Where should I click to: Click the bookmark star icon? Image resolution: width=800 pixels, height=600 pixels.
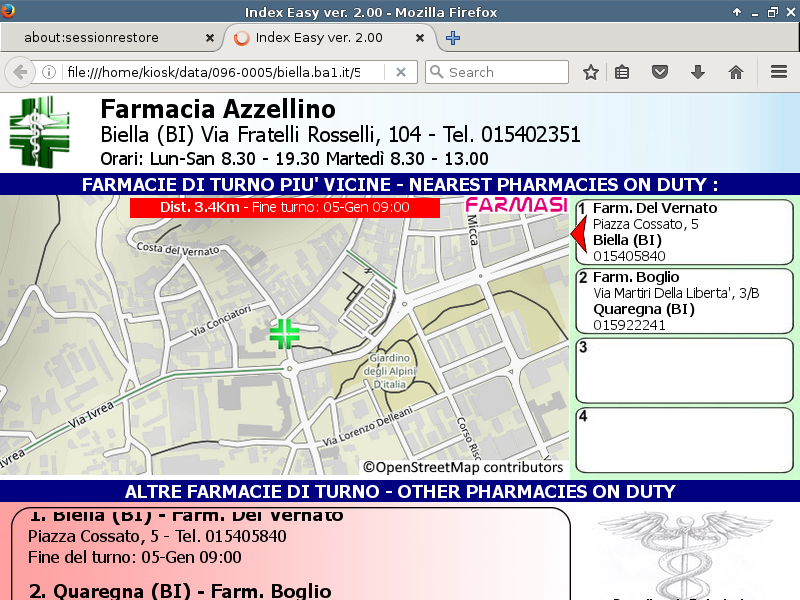tap(591, 72)
